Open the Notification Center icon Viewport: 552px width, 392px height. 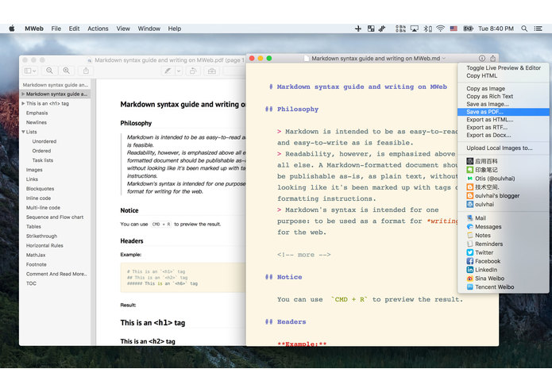(538, 29)
